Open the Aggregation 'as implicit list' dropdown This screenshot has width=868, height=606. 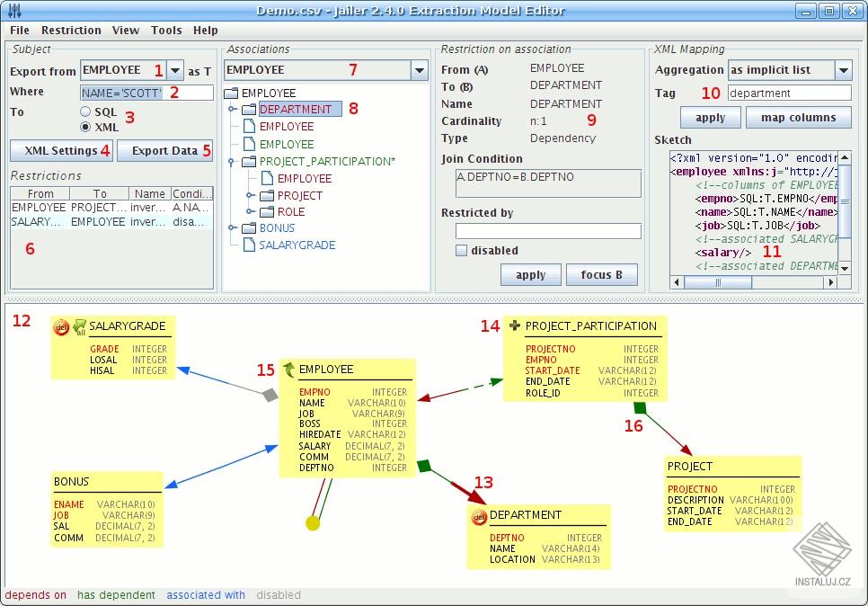(x=843, y=70)
